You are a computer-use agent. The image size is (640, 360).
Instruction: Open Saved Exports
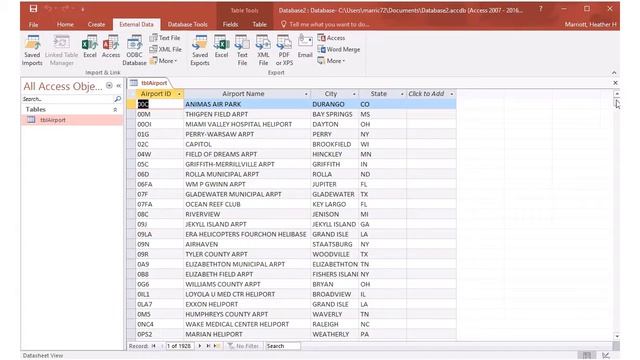coord(200,50)
